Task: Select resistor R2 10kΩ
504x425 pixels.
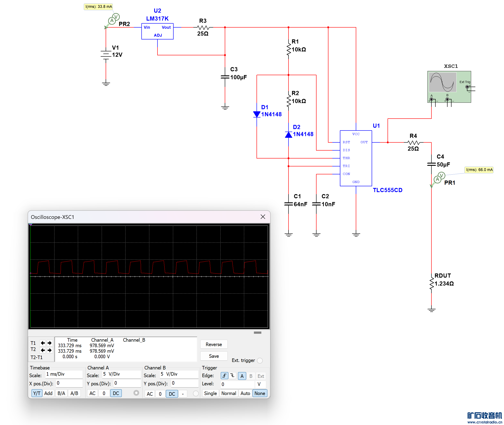Action: 289,101
